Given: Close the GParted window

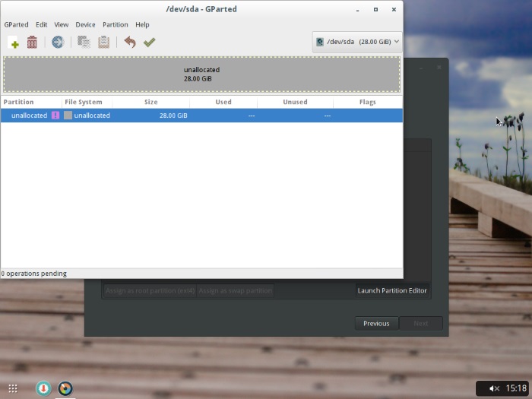Looking at the screenshot, I should (x=394, y=9).
